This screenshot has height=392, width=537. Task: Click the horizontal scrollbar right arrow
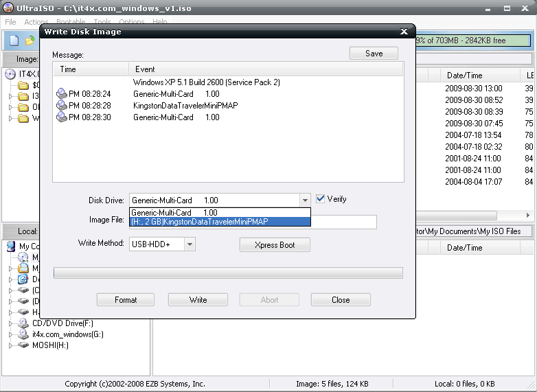click(528, 215)
